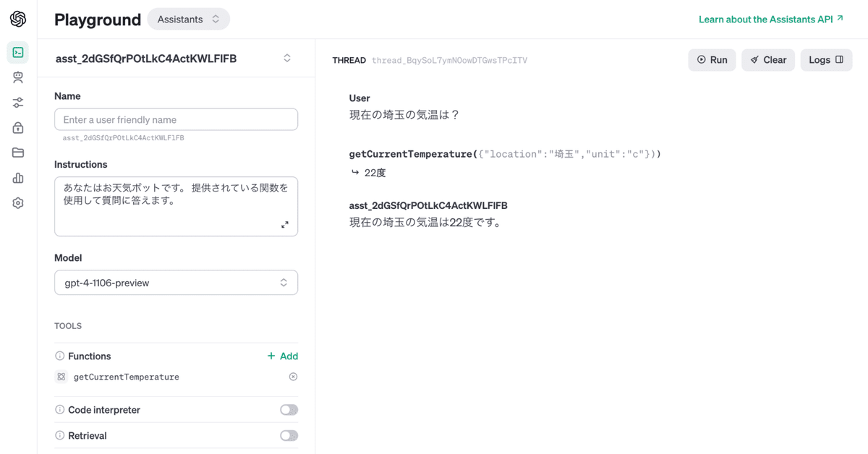Enable the Code interpreter toggle
Image resolution: width=868 pixels, height=454 pixels.
pos(289,409)
